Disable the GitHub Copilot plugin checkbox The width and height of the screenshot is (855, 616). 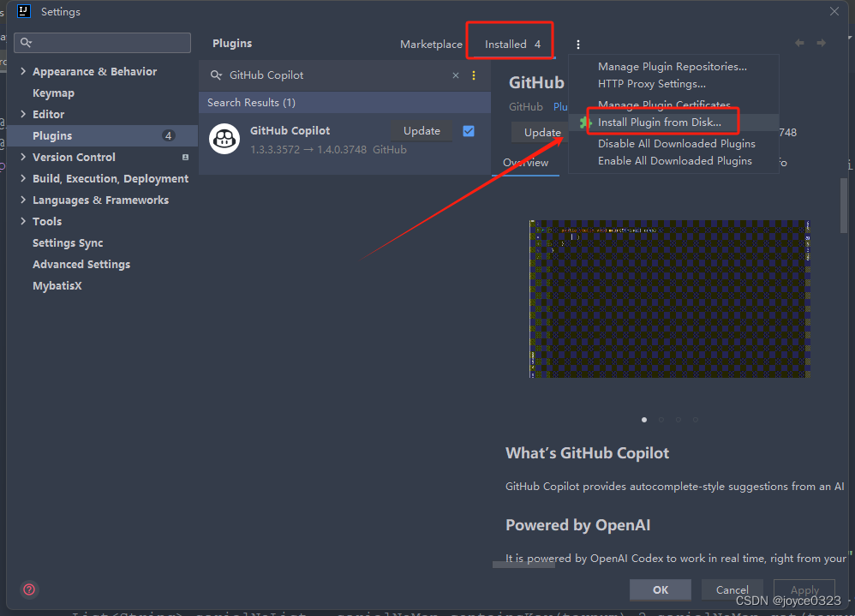469,131
